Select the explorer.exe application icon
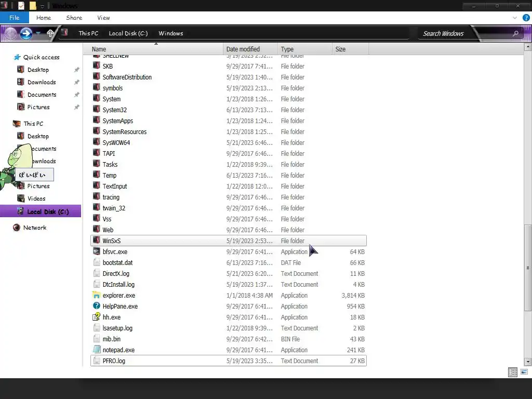532x399 pixels. click(x=96, y=295)
